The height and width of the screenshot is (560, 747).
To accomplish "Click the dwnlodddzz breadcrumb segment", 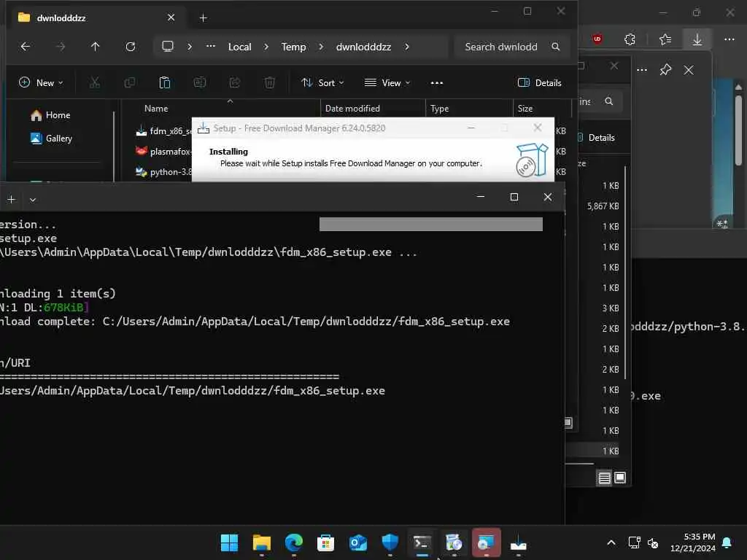I will [x=363, y=47].
